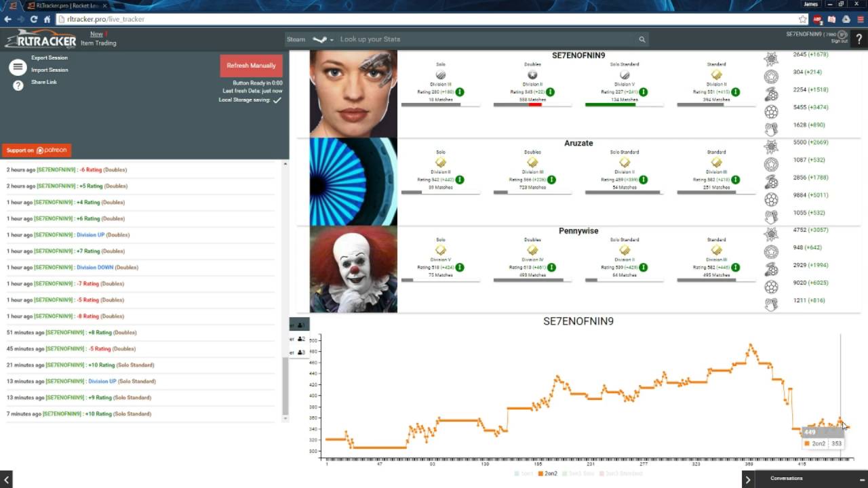Image resolution: width=868 pixels, height=488 pixels.
Task: Click green arrow beside Aruzate Doubles rating 566
Action: click(x=552, y=180)
